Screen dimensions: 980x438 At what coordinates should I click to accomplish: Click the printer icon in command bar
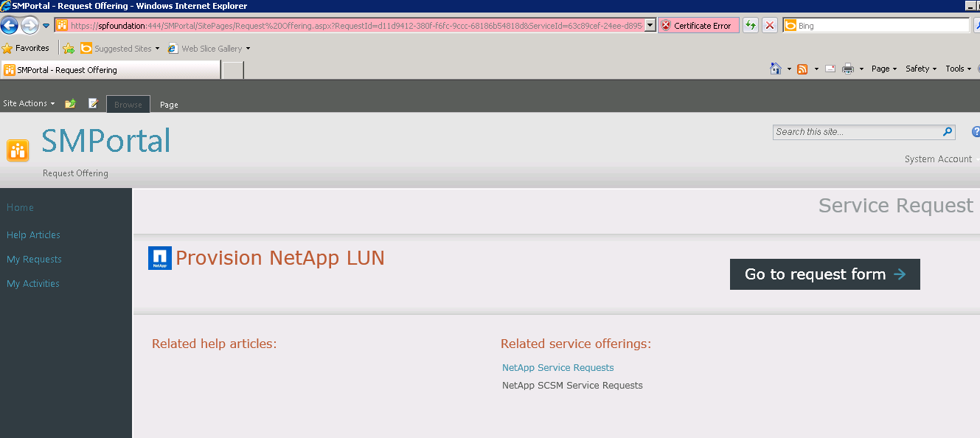coord(848,69)
